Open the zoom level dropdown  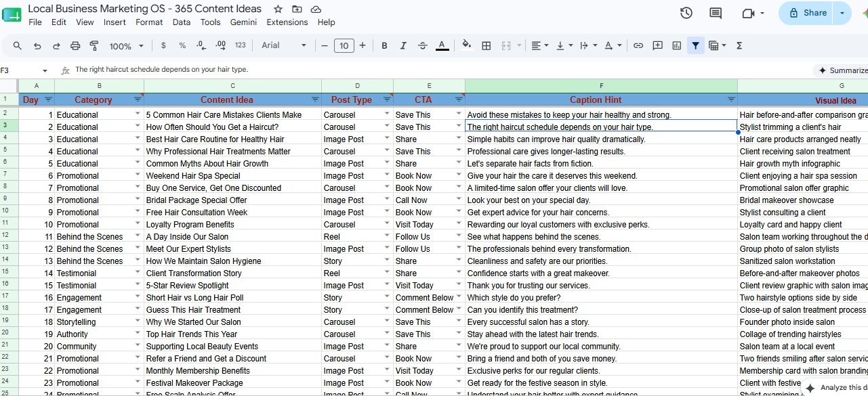(x=127, y=45)
